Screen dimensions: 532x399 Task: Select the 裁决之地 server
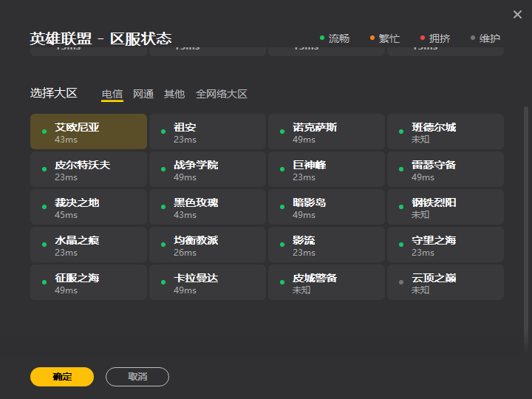[89, 207]
